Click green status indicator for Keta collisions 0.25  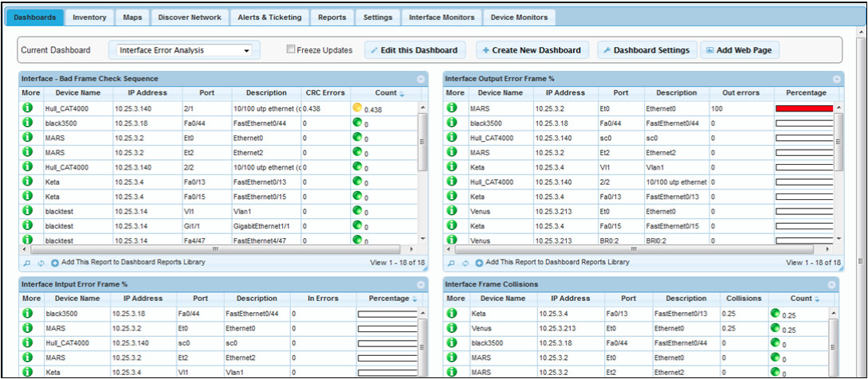pyautogui.click(x=776, y=313)
